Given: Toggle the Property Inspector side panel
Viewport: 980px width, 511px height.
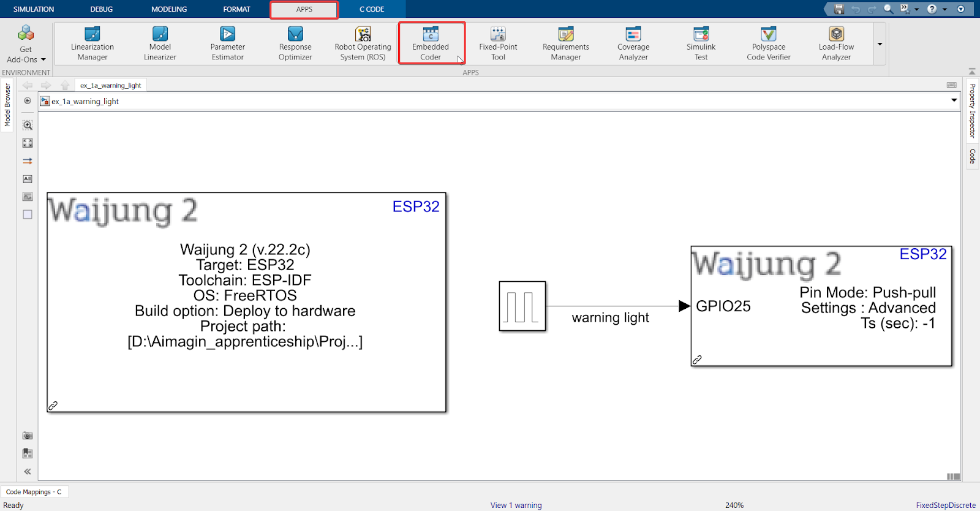Looking at the screenshot, I should pos(972,111).
